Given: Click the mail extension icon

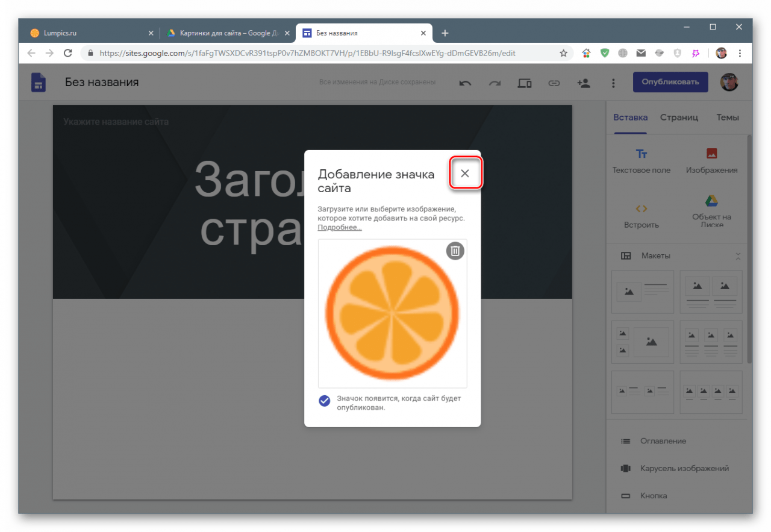Looking at the screenshot, I should point(641,53).
